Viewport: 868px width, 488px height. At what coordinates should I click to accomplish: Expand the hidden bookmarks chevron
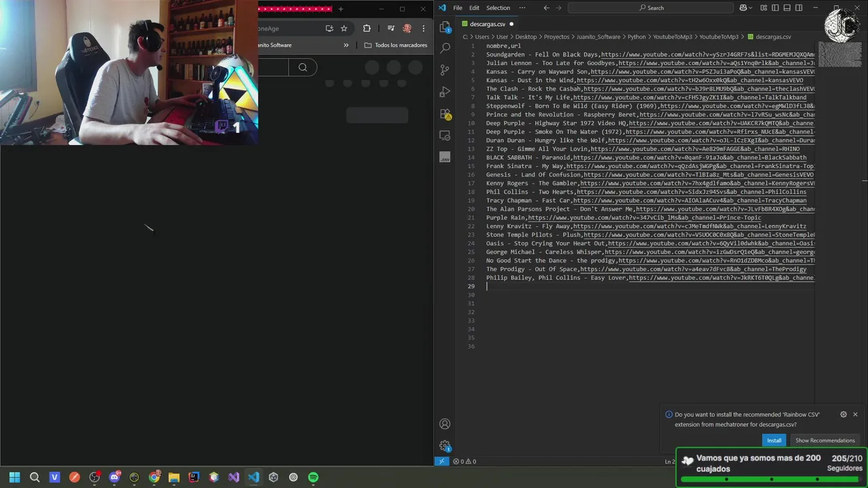click(x=346, y=45)
